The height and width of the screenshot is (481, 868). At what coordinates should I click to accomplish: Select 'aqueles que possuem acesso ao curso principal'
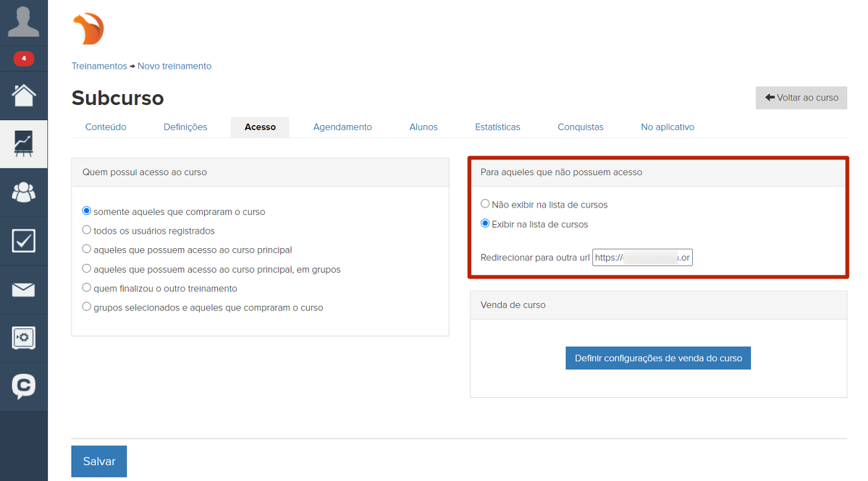click(x=87, y=250)
